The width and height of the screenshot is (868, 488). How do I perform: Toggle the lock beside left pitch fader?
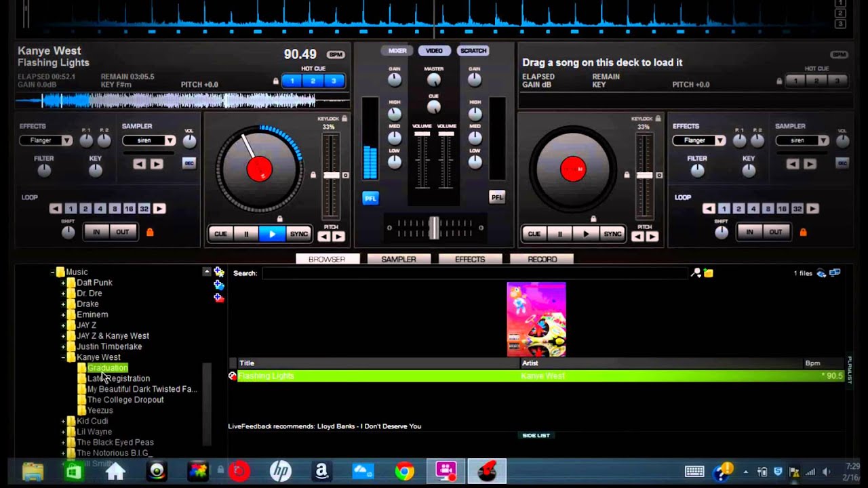coord(313,175)
